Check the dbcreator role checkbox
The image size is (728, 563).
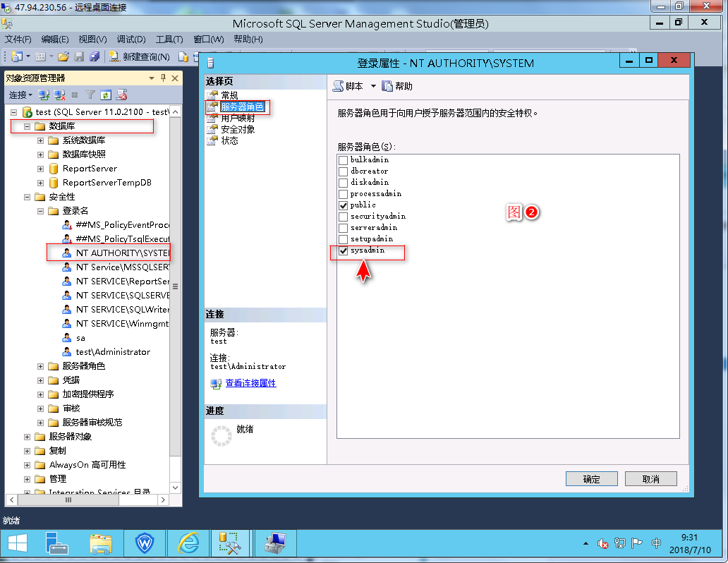coord(343,171)
